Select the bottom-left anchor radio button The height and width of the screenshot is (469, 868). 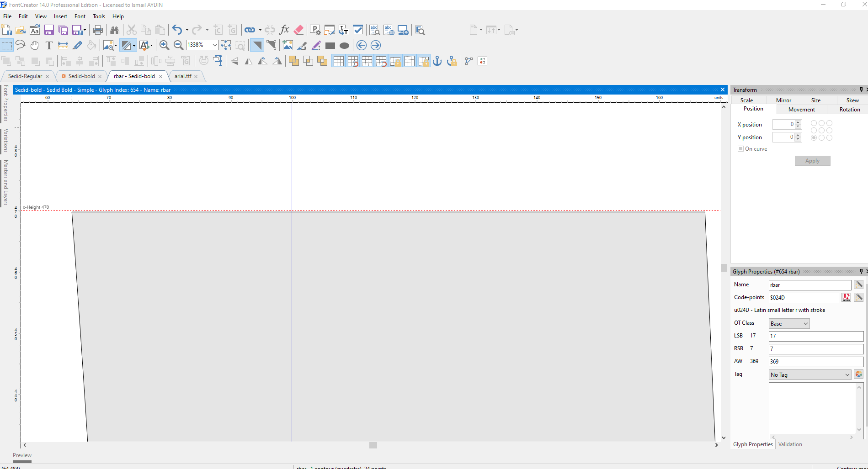[814, 138]
